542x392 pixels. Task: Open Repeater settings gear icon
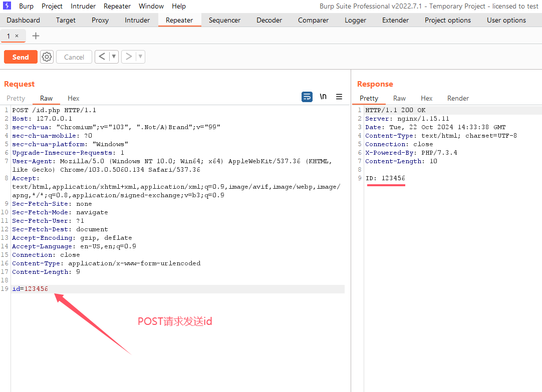tap(47, 57)
